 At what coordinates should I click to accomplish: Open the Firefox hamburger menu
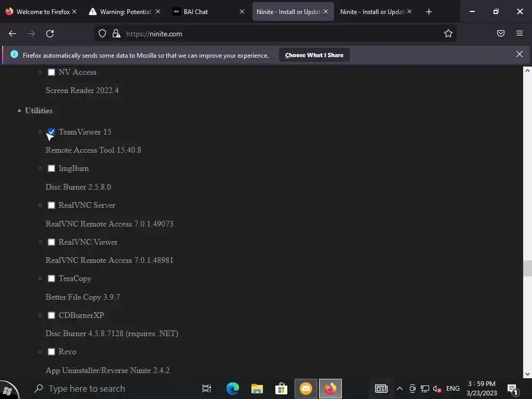click(x=520, y=33)
